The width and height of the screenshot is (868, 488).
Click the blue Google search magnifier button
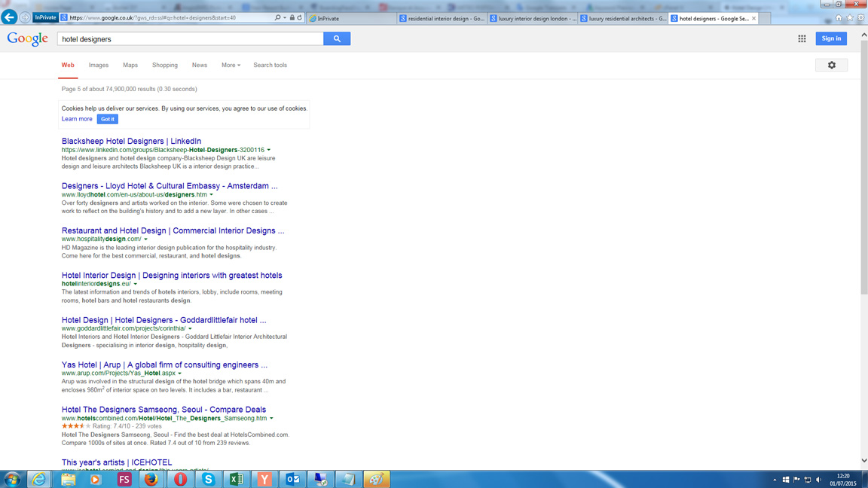(337, 38)
